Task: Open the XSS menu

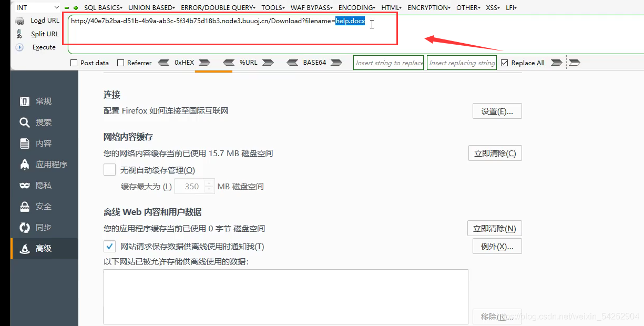Action: 493,8
